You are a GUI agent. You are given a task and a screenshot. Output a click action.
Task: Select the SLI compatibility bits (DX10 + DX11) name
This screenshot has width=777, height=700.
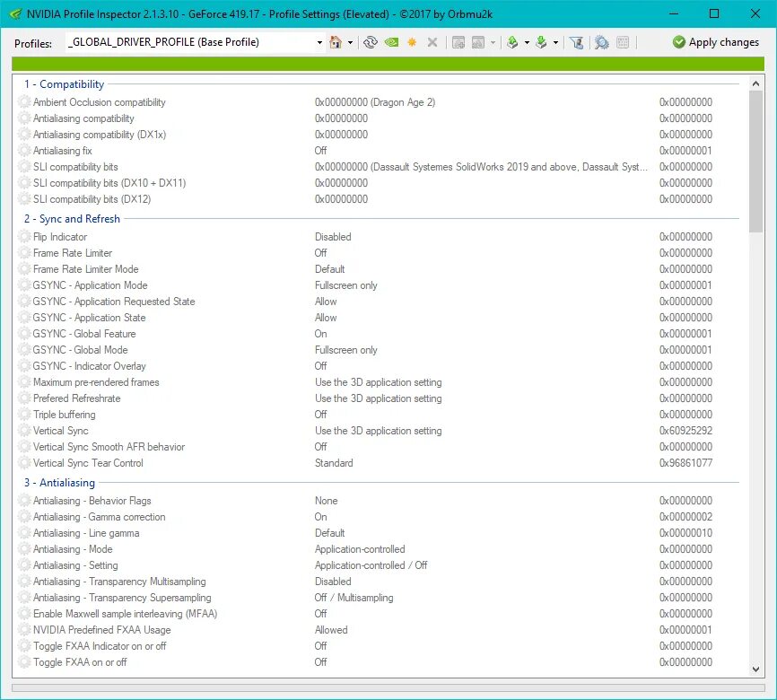pyautogui.click(x=109, y=183)
